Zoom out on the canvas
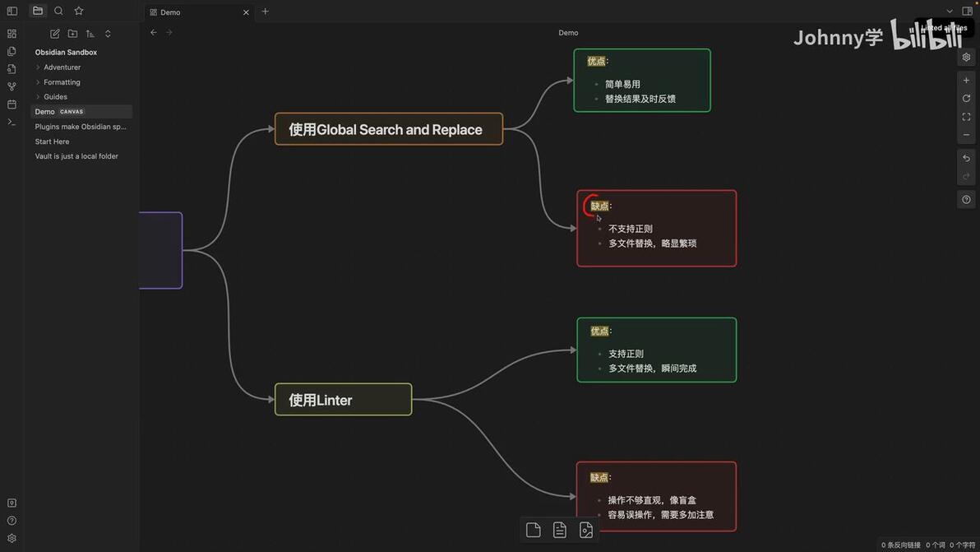 point(966,134)
